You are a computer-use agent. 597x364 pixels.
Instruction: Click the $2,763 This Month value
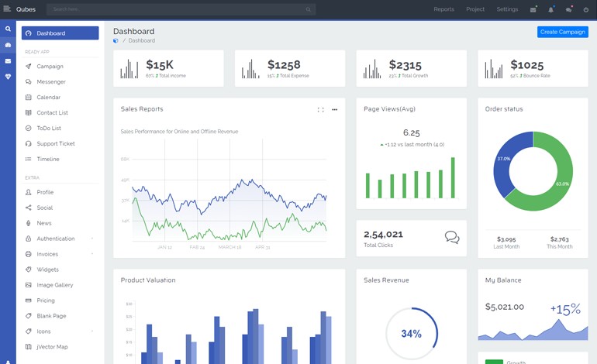559,239
